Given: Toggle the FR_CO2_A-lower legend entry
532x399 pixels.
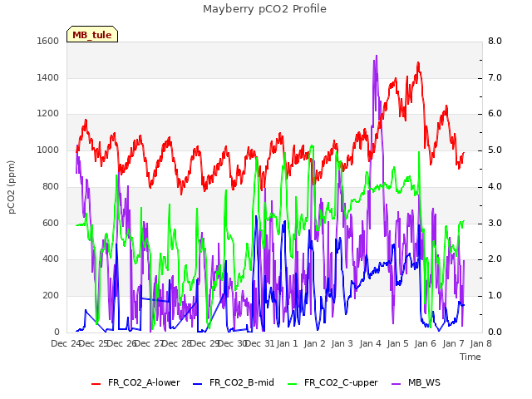Looking at the screenshot, I should point(135,382).
